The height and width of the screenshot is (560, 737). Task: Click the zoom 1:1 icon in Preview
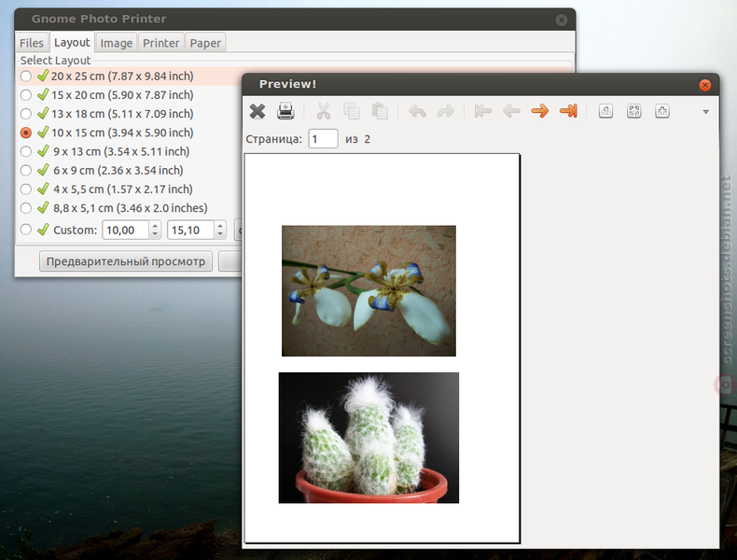pos(605,111)
